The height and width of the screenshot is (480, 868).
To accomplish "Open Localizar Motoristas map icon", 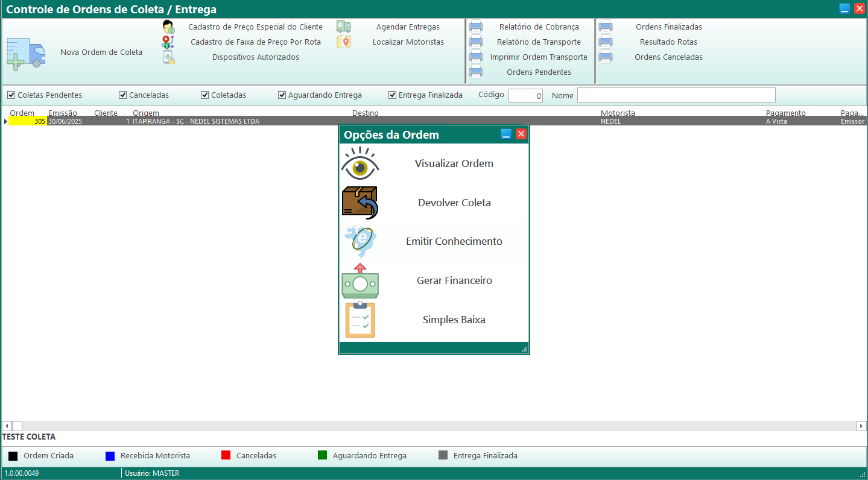I will pyautogui.click(x=344, y=42).
